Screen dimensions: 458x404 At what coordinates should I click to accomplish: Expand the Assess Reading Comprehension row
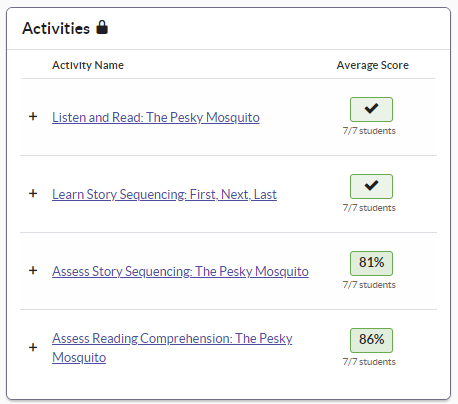click(x=33, y=348)
